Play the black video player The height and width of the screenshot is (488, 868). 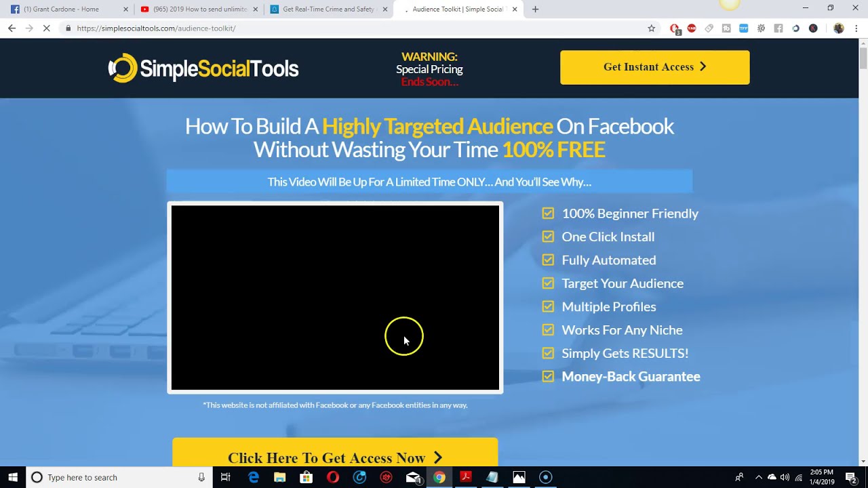click(335, 298)
